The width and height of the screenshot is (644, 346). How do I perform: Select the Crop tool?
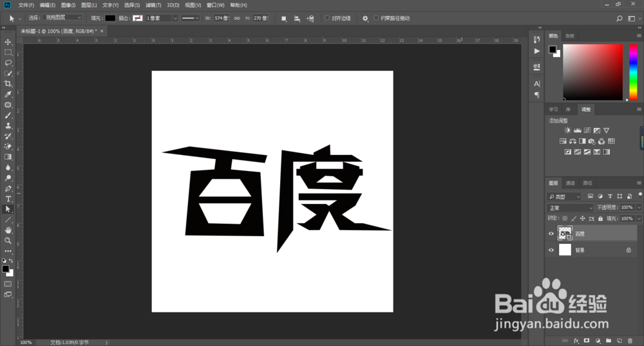point(8,84)
